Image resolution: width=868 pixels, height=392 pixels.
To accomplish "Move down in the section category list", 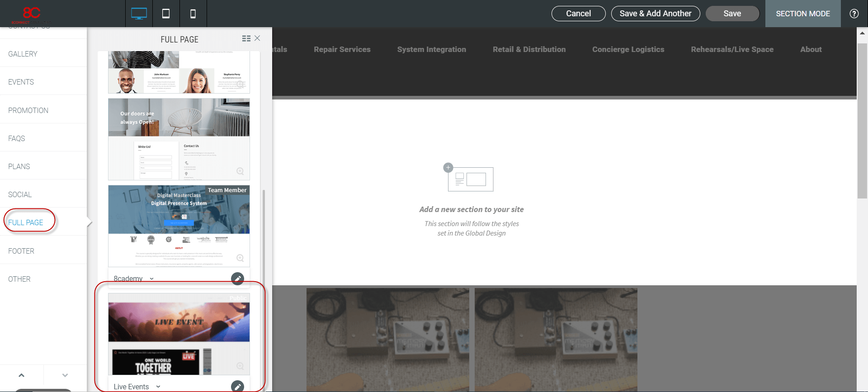I will [65, 375].
